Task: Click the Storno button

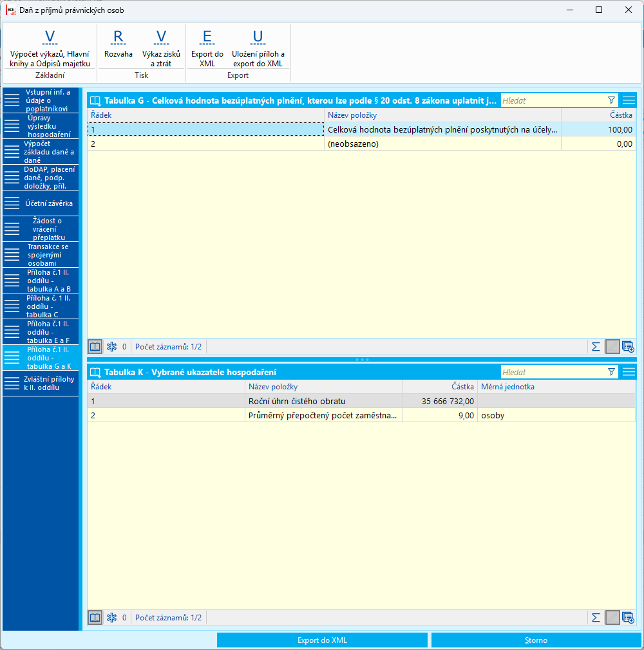Action: (536, 640)
